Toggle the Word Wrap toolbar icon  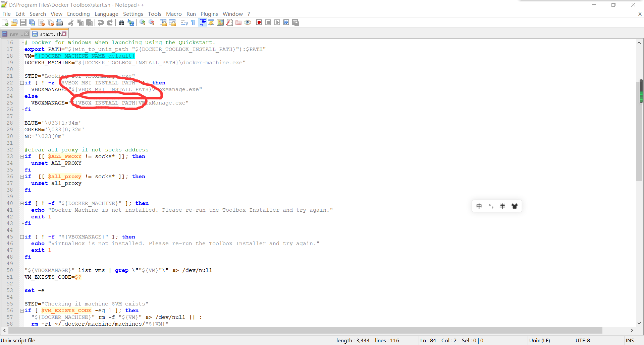coord(184,22)
